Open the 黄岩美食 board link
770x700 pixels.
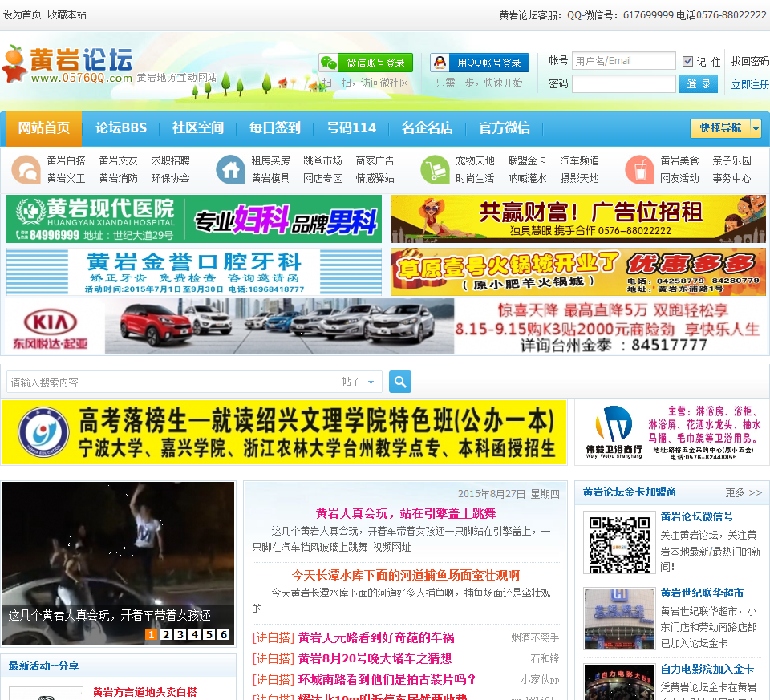tap(679, 160)
